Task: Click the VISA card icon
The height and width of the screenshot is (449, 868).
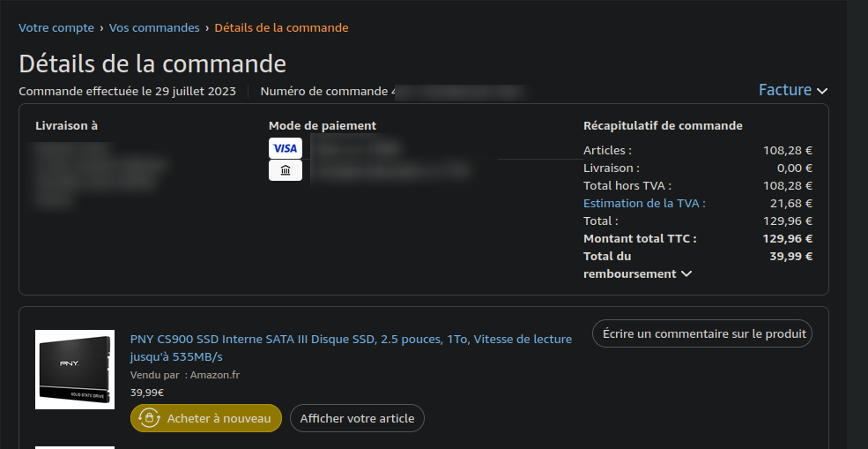Action: pos(286,148)
